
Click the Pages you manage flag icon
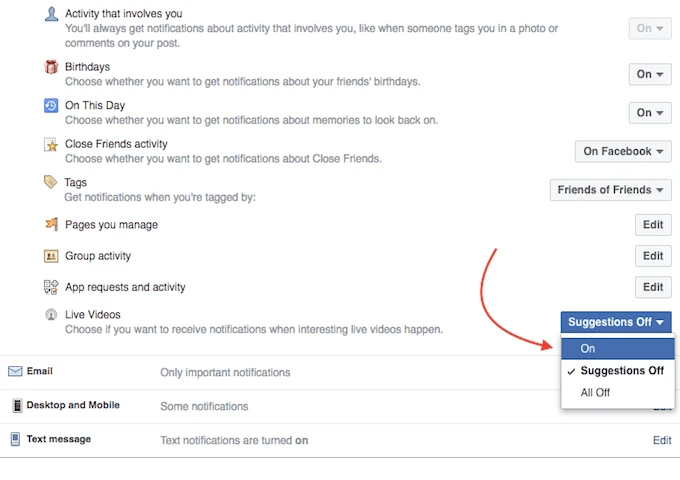51,225
